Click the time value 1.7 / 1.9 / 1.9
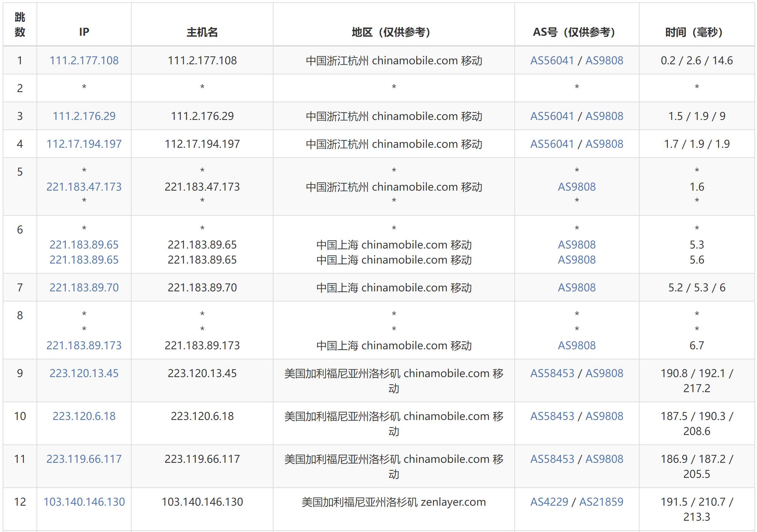The image size is (757, 532). tap(696, 144)
